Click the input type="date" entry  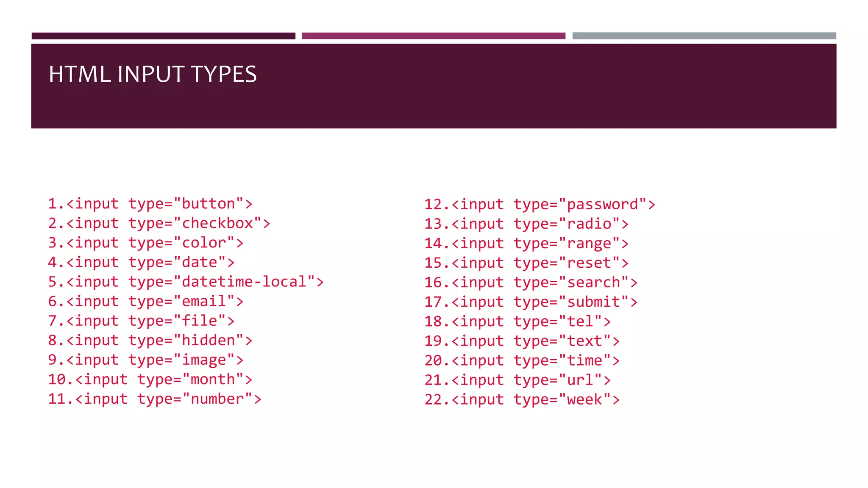[x=141, y=262]
